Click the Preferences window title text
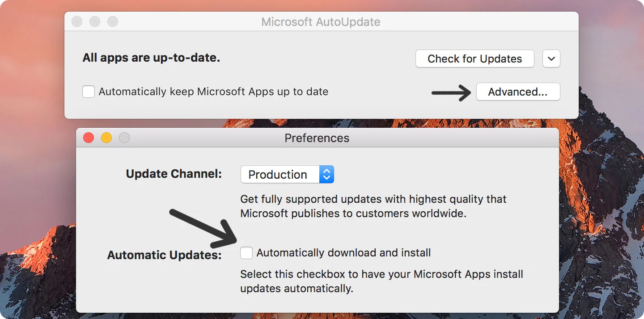The image size is (644, 319). click(x=317, y=138)
